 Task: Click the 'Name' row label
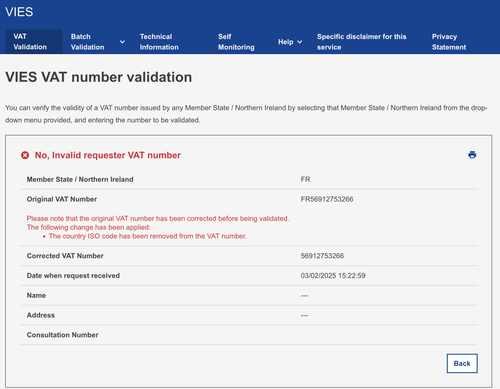[x=36, y=295]
